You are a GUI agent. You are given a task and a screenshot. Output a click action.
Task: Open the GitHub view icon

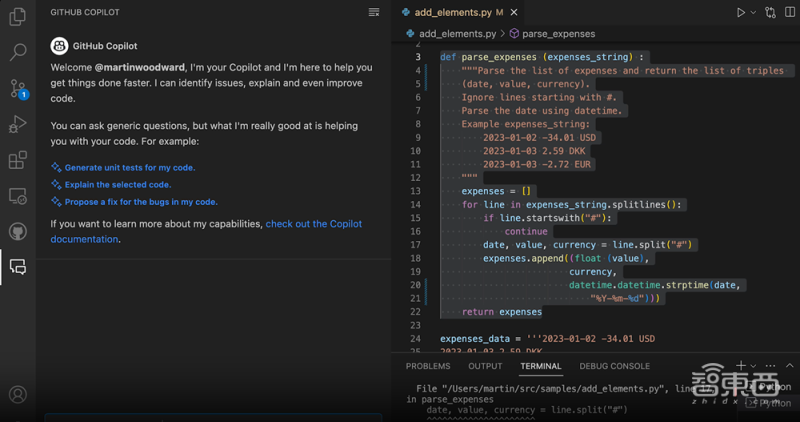pos(17,231)
